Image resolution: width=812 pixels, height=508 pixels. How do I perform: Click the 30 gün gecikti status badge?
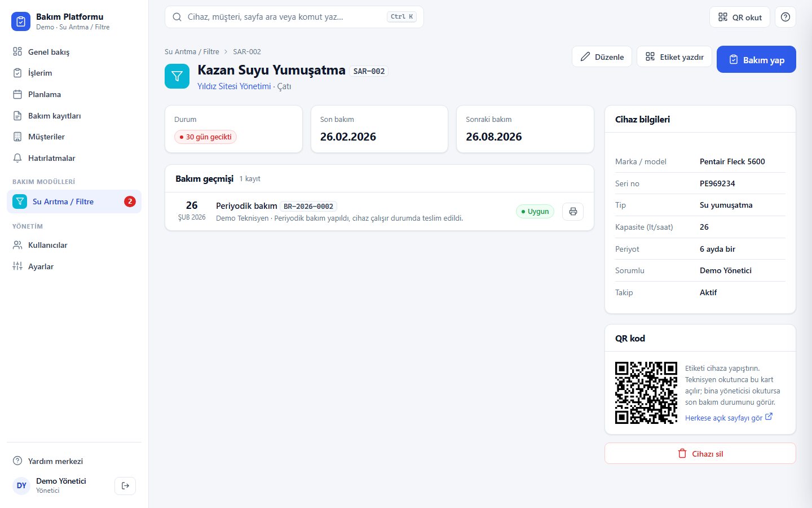point(205,137)
